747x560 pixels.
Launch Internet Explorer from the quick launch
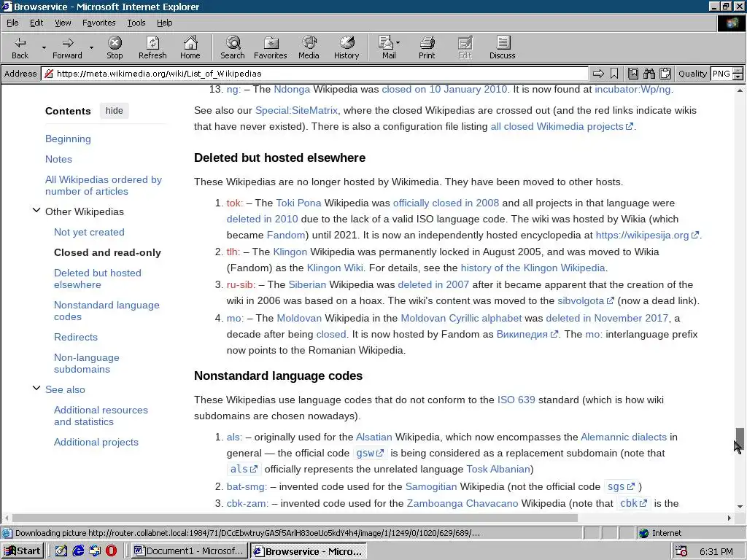[78, 551]
